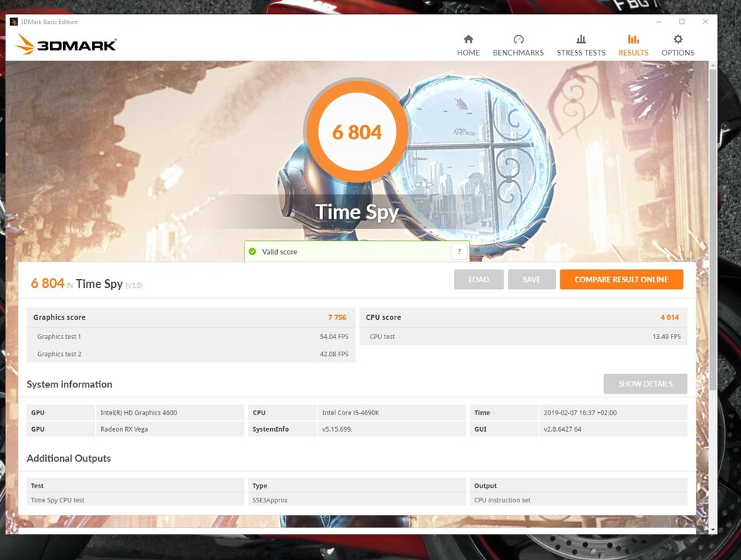
Task: Click the Additional Outputs heading
Action: [68, 458]
